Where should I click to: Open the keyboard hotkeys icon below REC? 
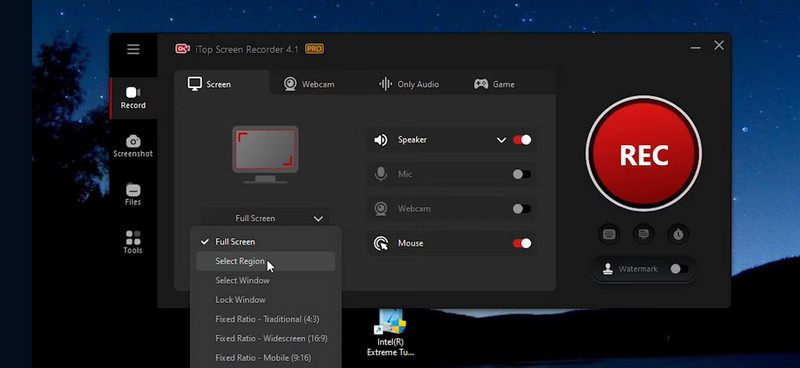tap(609, 234)
